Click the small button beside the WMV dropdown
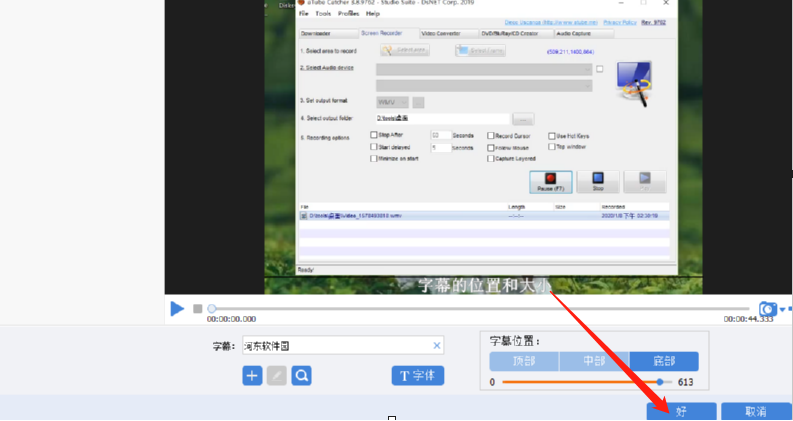 418,103
